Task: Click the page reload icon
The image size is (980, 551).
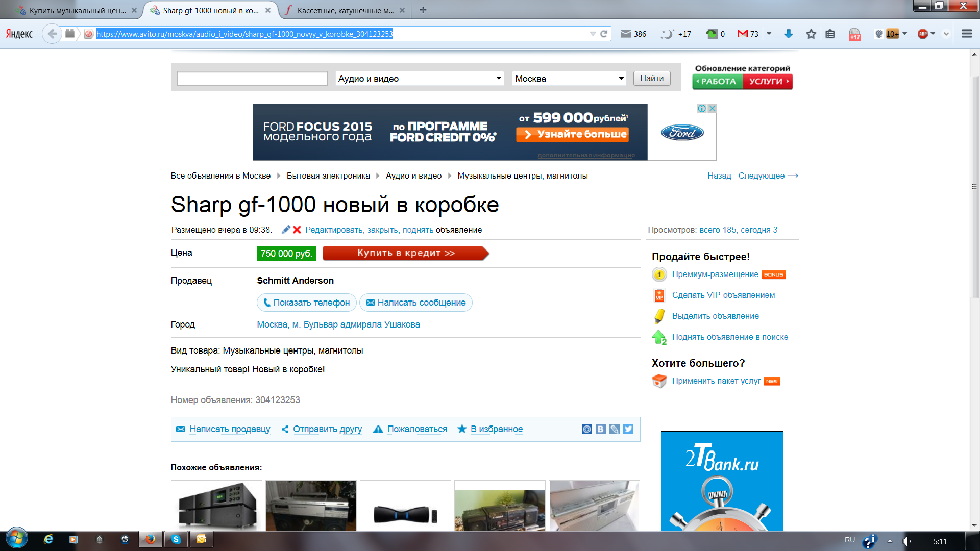Action: tap(604, 34)
